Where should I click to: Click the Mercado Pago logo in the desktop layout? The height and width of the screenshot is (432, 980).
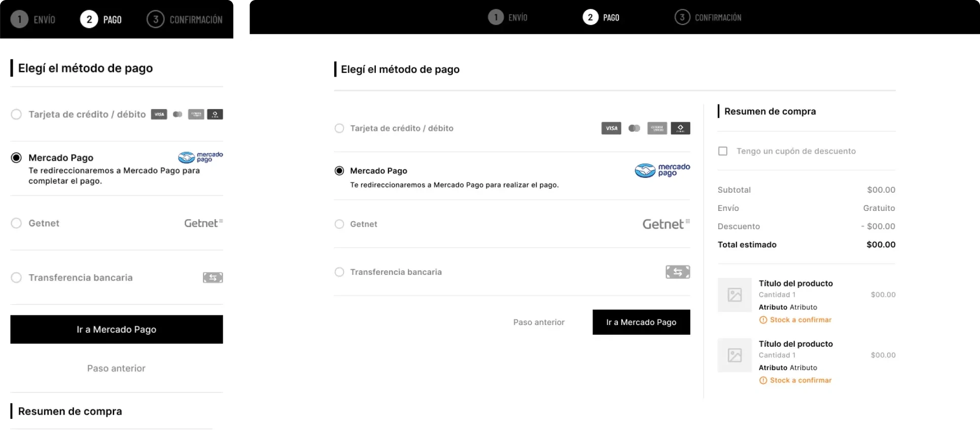[x=662, y=170]
